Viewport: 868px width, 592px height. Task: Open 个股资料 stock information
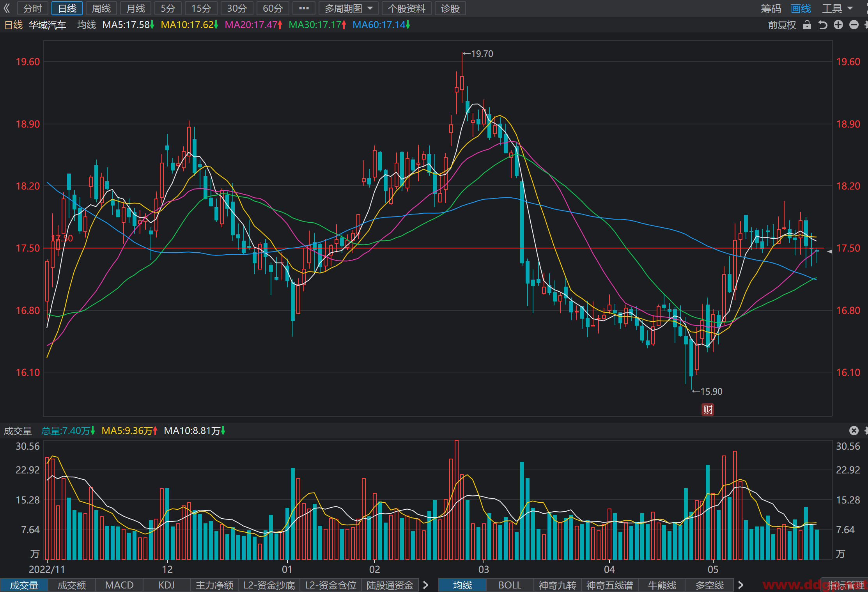click(407, 8)
